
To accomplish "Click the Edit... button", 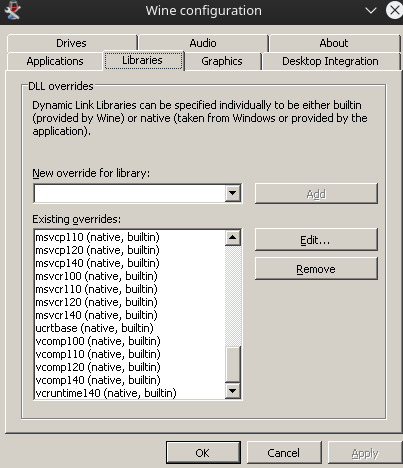I will point(316,240).
